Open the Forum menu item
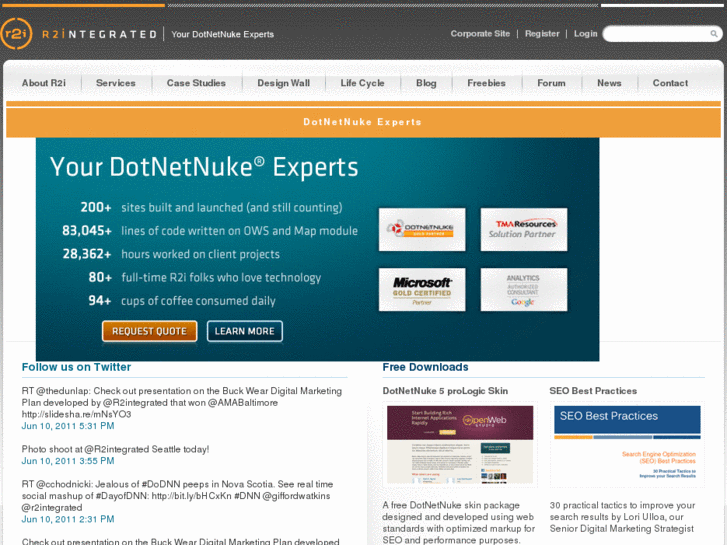This screenshot has width=727, height=545. point(551,83)
